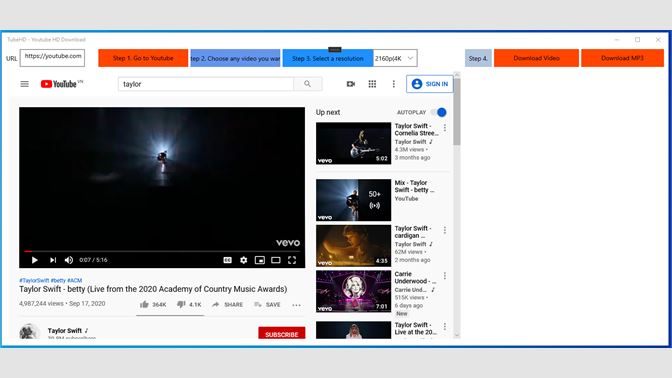The image size is (672, 378).
Task: Activate the miniplayer
Action: (x=260, y=260)
